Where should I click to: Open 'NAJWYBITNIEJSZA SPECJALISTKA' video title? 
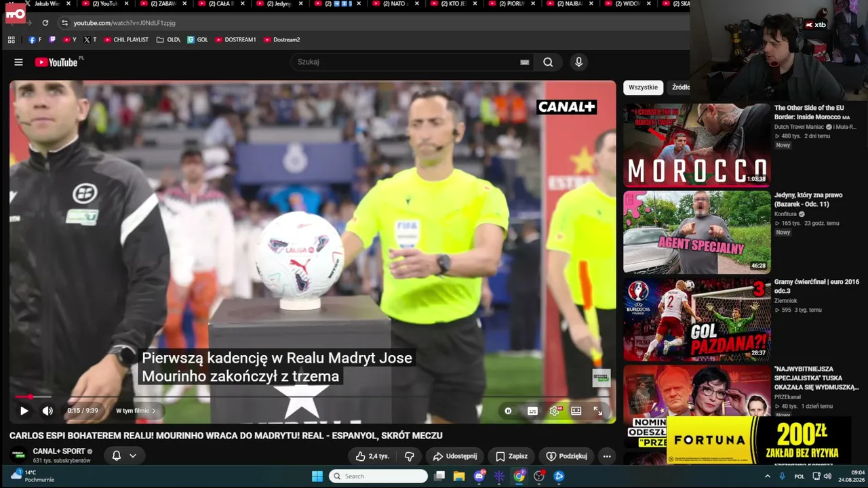click(816, 378)
